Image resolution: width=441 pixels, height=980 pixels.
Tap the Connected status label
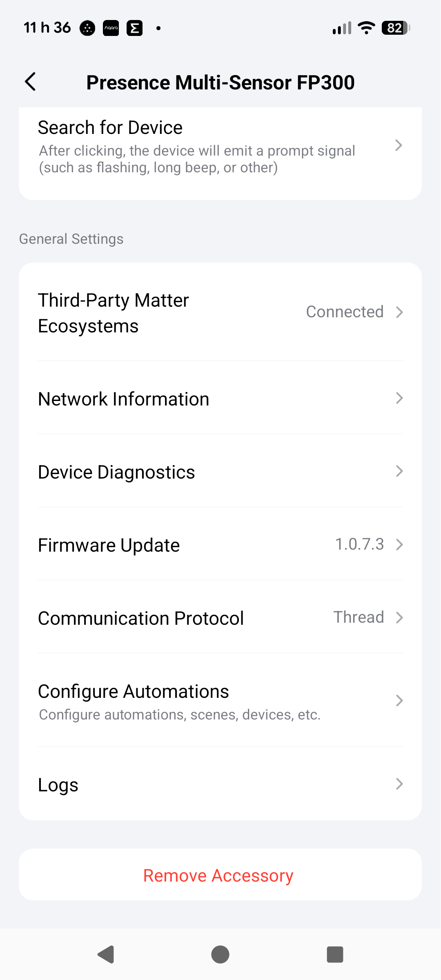pyautogui.click(x=345, y=312)
